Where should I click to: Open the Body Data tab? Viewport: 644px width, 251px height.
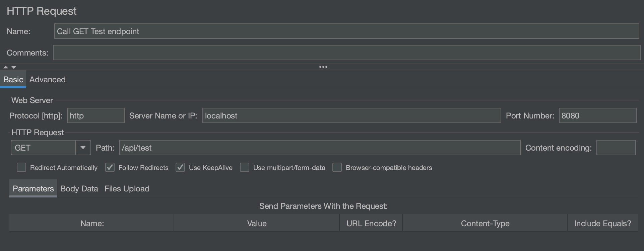pos(79,189)
